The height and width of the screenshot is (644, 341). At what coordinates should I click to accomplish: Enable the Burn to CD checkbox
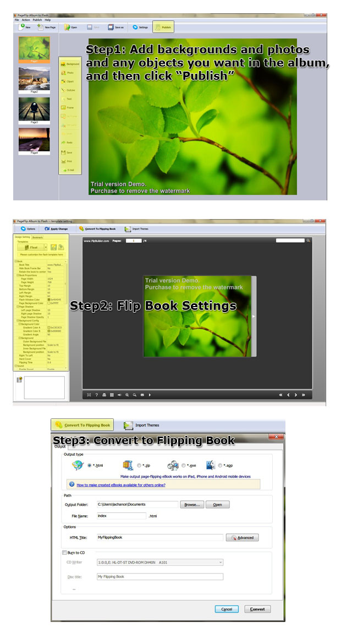pyautogui.click(x=64, y=553)
